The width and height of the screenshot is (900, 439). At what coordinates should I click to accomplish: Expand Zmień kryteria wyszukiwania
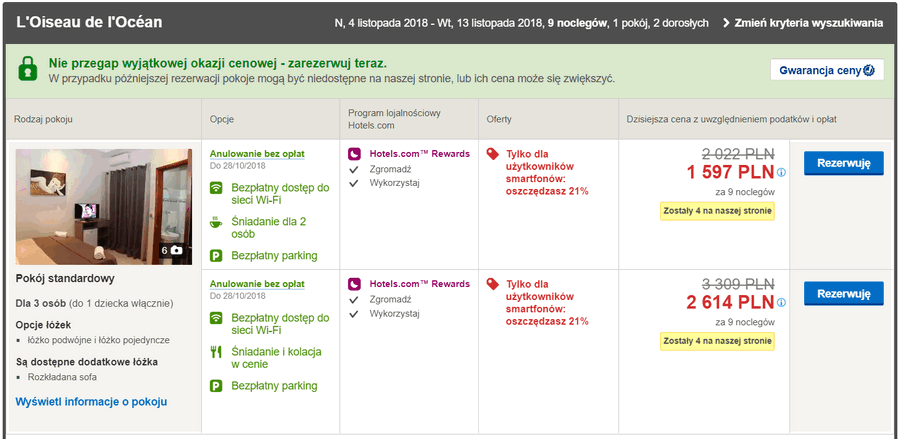coord(802,23)
